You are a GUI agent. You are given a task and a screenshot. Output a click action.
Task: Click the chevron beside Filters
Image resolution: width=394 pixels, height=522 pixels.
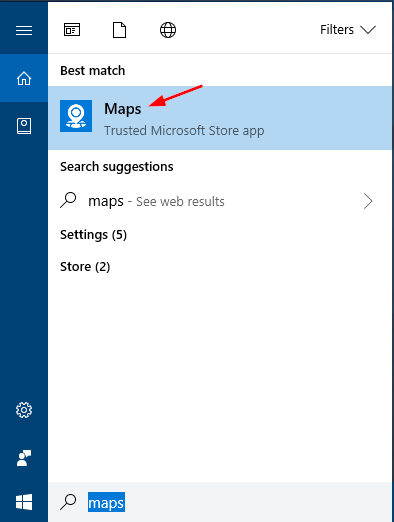pyautogui.click(x=368, y=30)
